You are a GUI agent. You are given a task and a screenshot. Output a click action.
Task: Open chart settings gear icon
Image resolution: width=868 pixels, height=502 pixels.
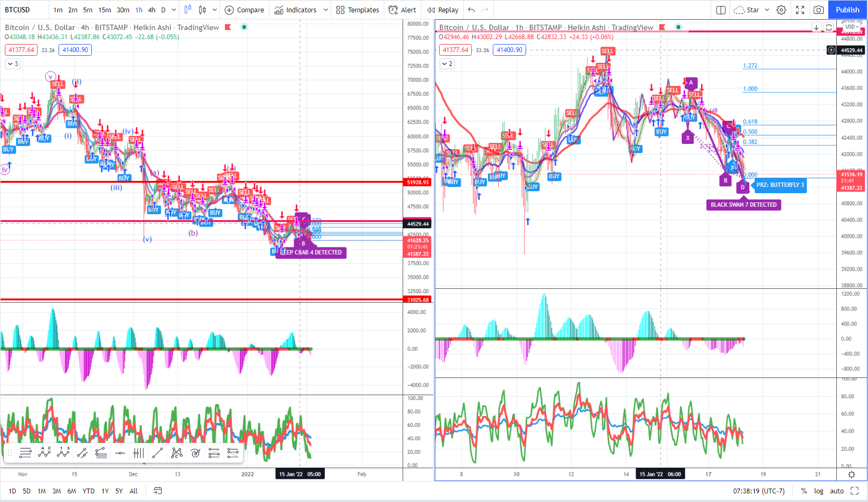pos(782,10)
